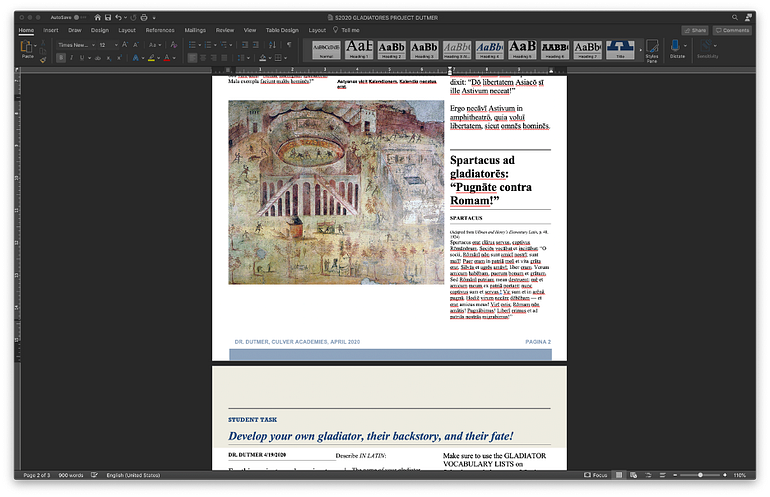
Task: Click the Tell me search box
Action: coord(346,30)
